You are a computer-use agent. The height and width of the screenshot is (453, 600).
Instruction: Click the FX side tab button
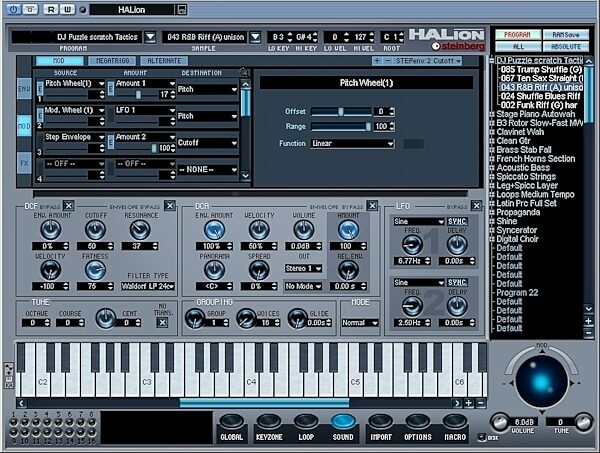pos(24,163)
